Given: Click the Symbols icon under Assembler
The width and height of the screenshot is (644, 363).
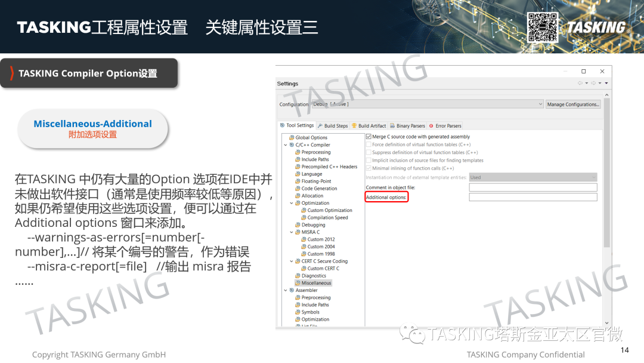Looking at the screenshot, I should 298,312.
